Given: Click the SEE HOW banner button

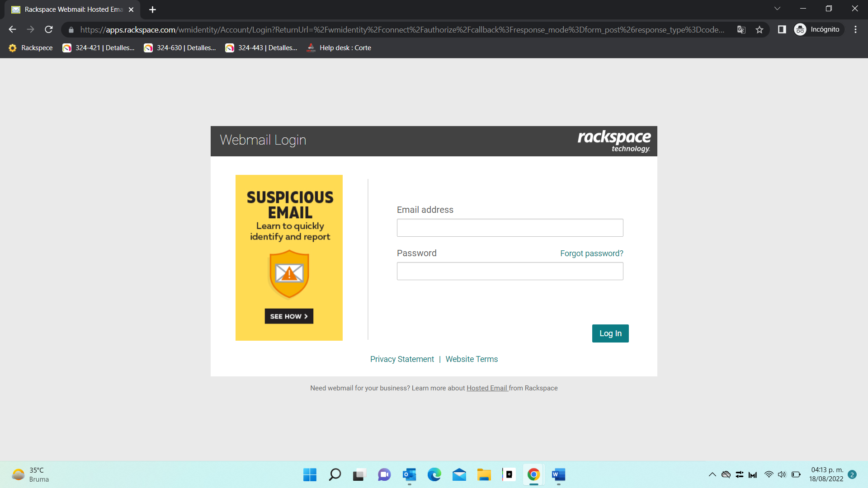Looking at the screenshot, I should (289, 316).
